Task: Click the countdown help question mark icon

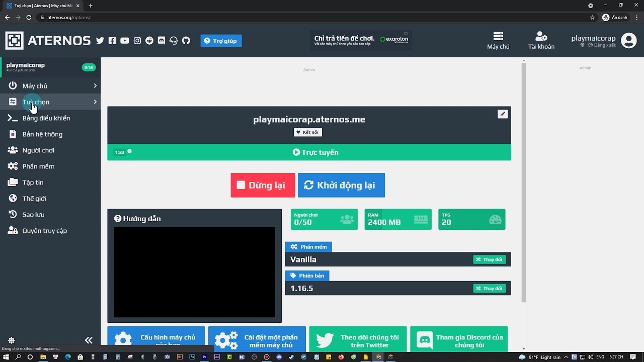Action: tap(129, 151)
